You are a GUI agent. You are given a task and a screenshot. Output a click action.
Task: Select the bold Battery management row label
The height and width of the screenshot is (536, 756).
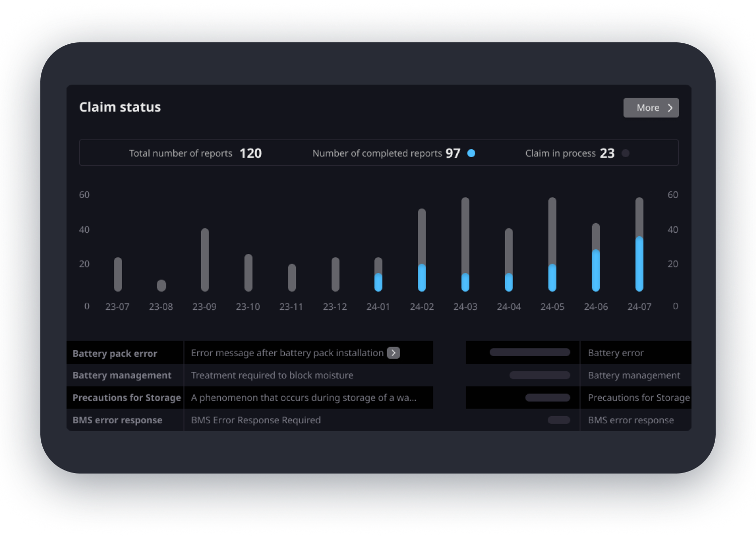pos(122,375)
